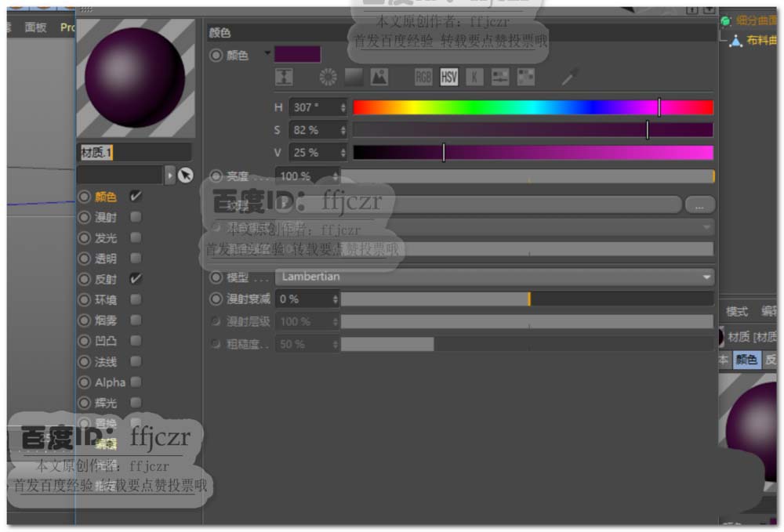Enable the 法线 channel checkbox
784x532 pixels.
pyautogui.click(x=135, y=361)
